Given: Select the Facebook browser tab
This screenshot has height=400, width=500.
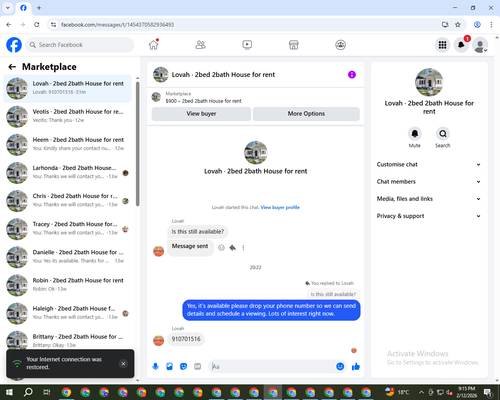Looking at the screenshot, I should coord(23,8).
